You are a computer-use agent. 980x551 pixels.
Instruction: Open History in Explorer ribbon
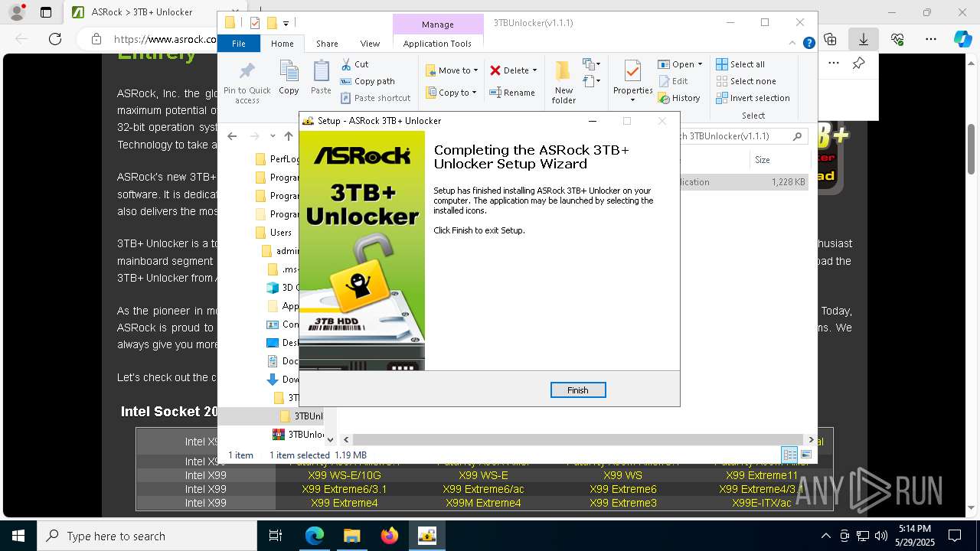point(679,98)
